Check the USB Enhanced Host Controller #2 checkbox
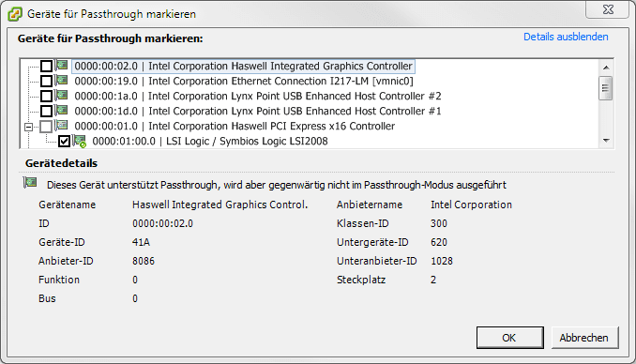The width and height of the screenshot is (636, 364). [x=46, y=96]
